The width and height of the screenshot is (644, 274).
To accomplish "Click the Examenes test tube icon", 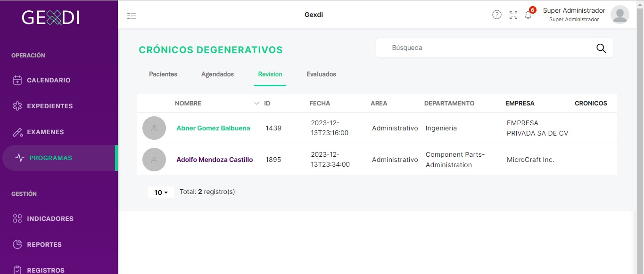I will point(17,132).
